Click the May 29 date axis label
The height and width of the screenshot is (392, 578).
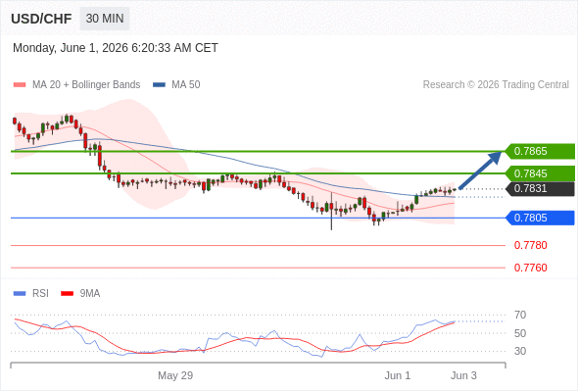tap(175, 375)
